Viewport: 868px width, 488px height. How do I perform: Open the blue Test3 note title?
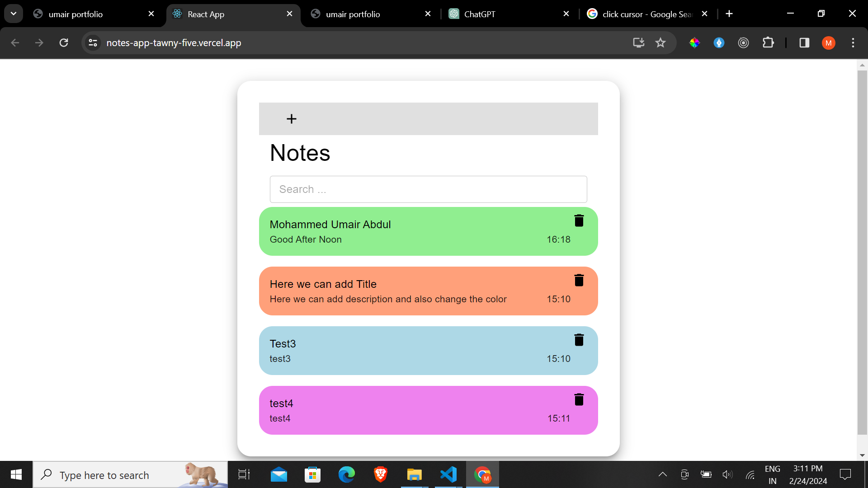(x=283, y=344)
